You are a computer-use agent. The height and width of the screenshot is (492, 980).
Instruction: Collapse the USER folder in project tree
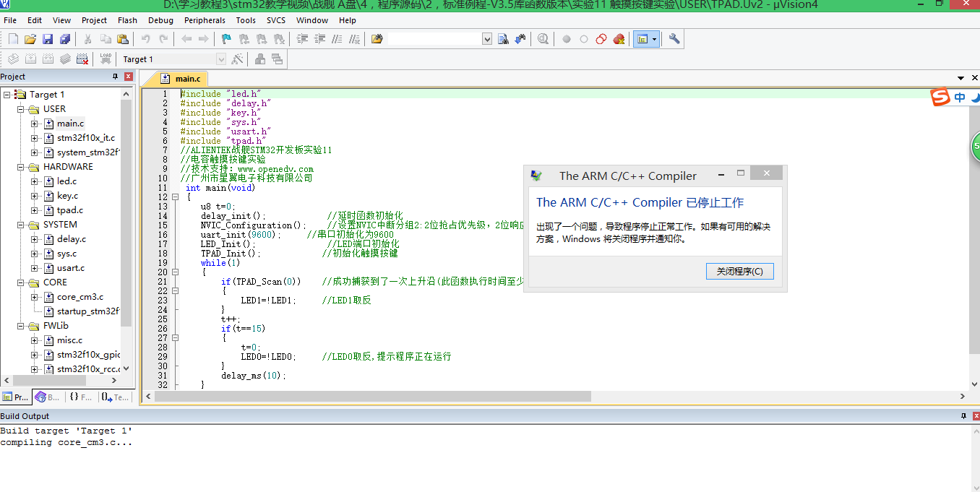pos(21,109)
